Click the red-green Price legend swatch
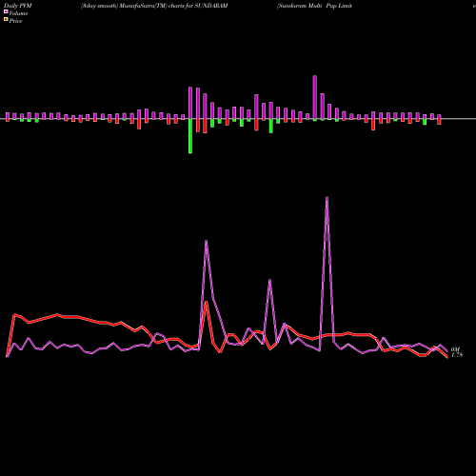 click(x=6, y=20)
